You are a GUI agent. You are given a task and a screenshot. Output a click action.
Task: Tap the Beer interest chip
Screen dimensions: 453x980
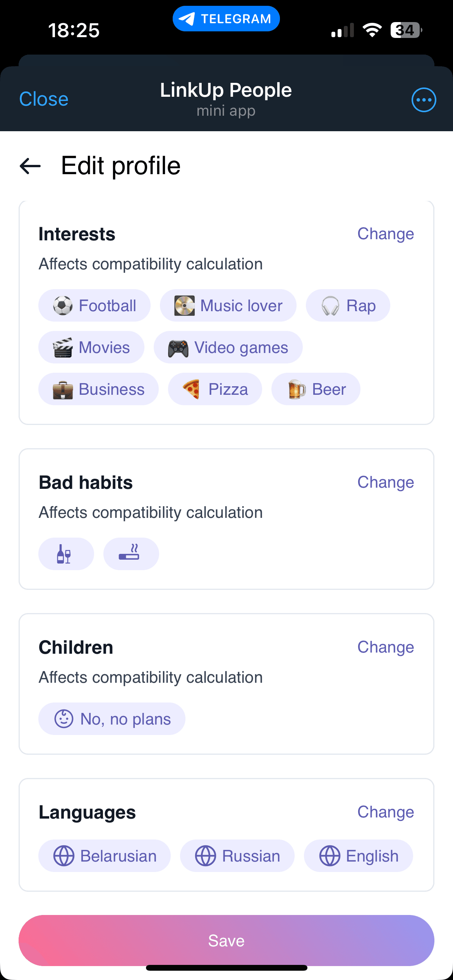pos(316,389)
